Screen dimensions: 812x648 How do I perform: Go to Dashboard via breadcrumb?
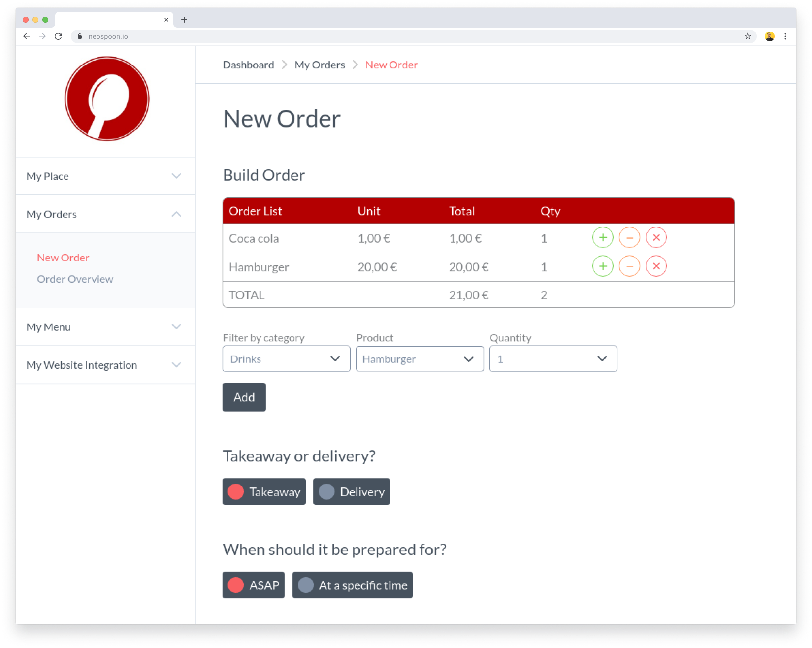click(x=248, y=65)
